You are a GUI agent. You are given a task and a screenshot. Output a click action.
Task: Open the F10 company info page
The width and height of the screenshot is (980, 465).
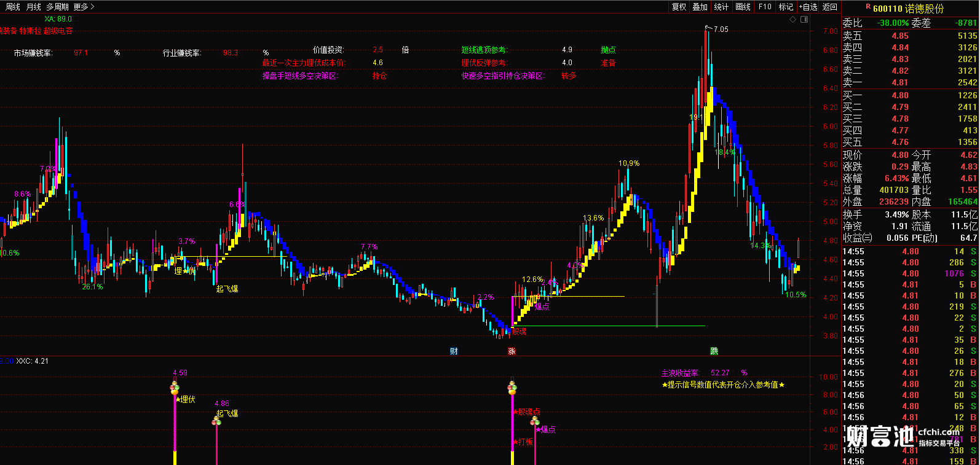(x=765, y=7)
